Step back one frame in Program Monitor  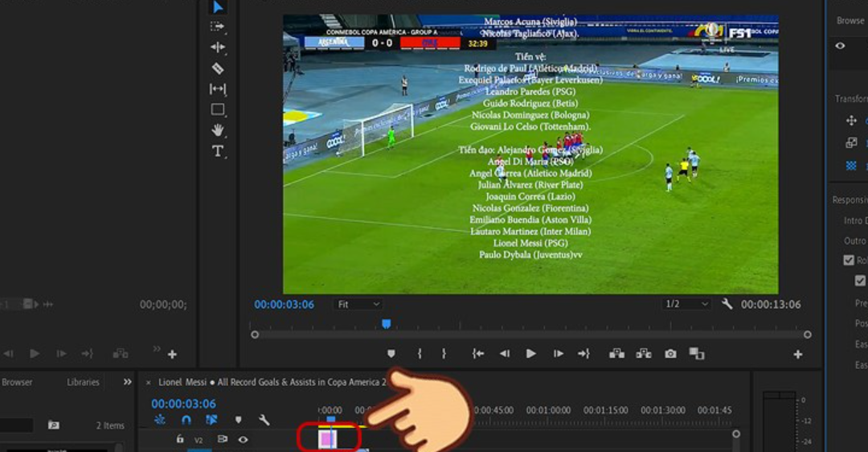[x=504, y=353]
